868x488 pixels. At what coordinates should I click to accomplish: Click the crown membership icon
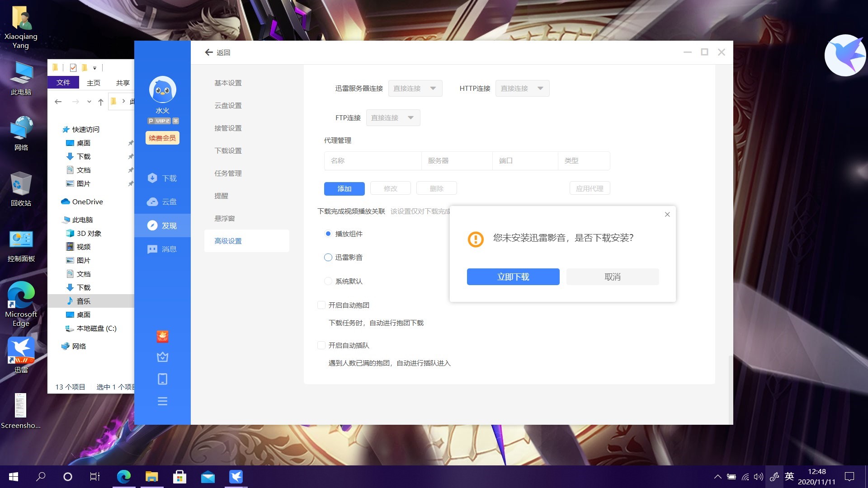click(162, 357)
